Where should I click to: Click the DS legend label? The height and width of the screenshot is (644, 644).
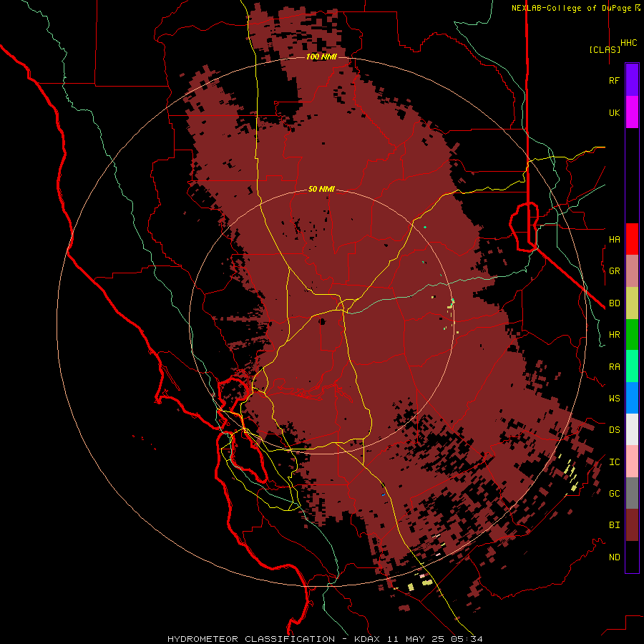(614, 430)
